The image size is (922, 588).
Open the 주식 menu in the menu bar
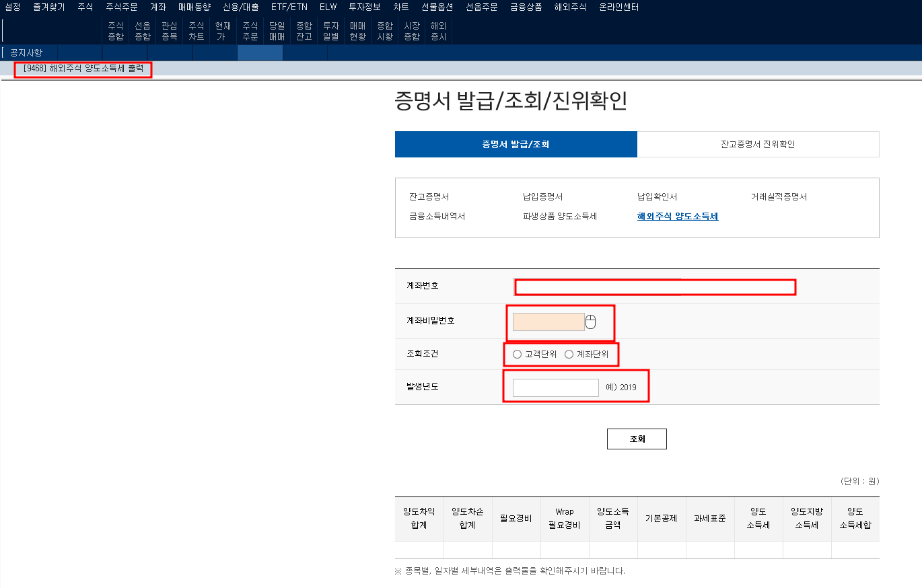tap(85, 7)
